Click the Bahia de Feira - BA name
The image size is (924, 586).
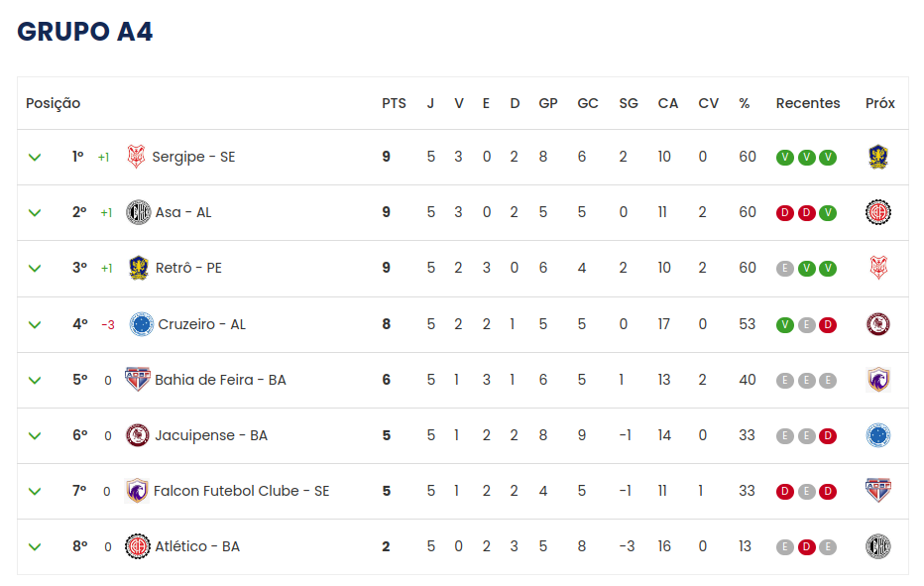(x=220, y=380)
